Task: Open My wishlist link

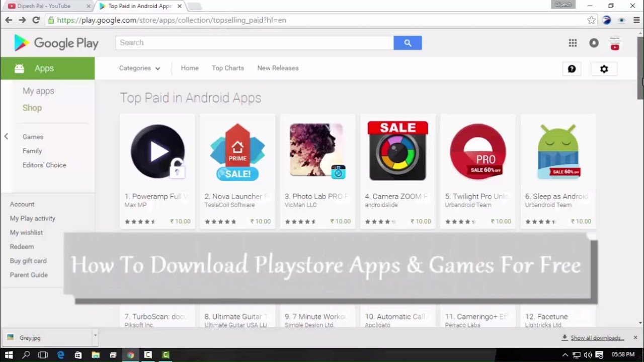Action: pyautogui.click(x=26, y=232)
